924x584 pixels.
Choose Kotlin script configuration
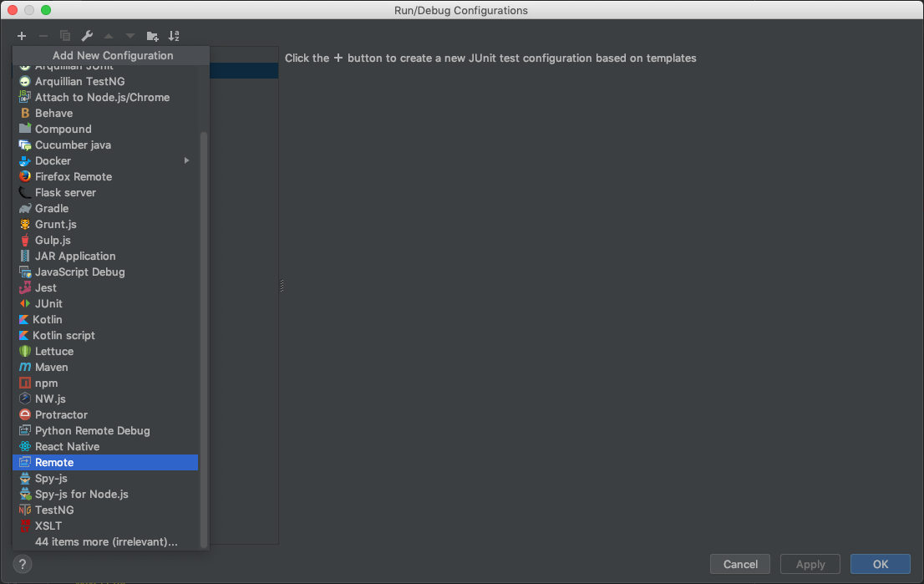coord(105,336)
